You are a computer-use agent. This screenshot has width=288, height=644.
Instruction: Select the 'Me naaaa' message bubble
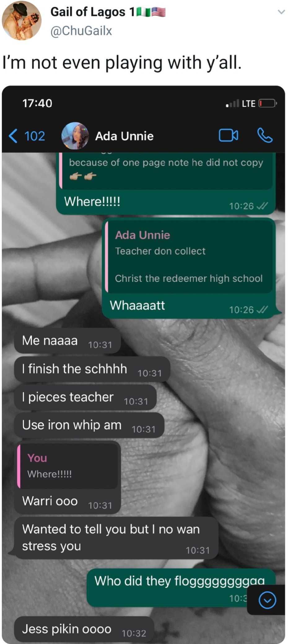pyautogui.click(x=67, y=341)
